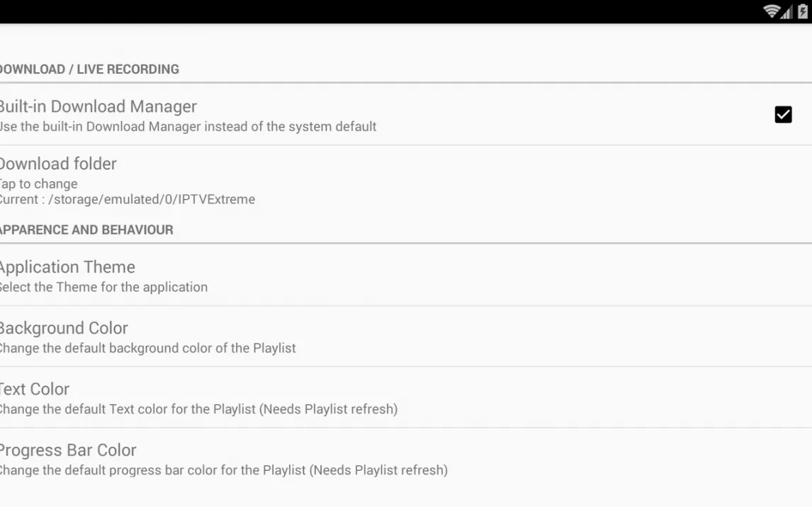Tap 'Change the default Text color' description
This screenshot has height=507, width=812.
coord(198,409)
